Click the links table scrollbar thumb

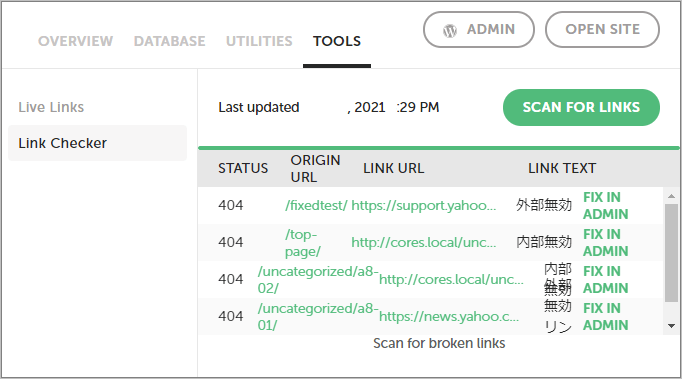click(671, 252)
